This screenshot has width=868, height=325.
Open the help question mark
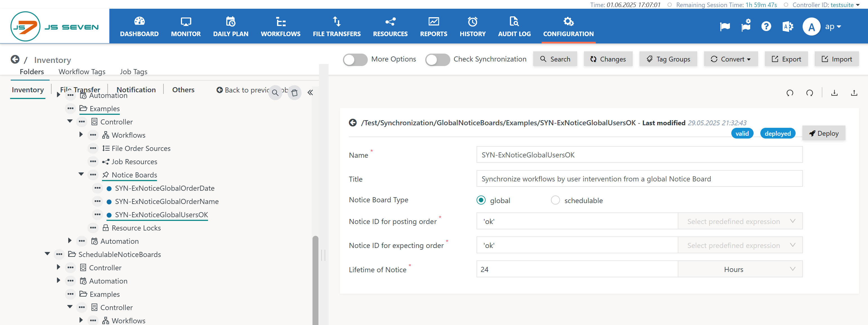(x=766, y=26)
